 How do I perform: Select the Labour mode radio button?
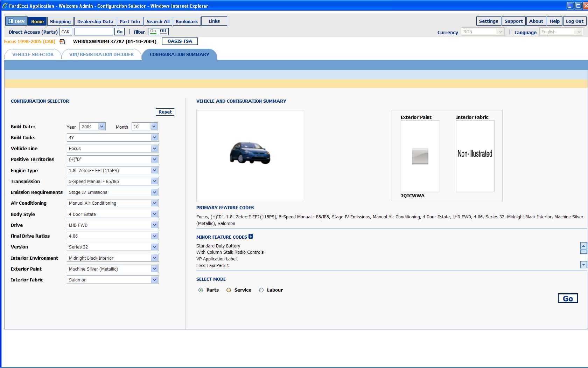click(261, 290)
